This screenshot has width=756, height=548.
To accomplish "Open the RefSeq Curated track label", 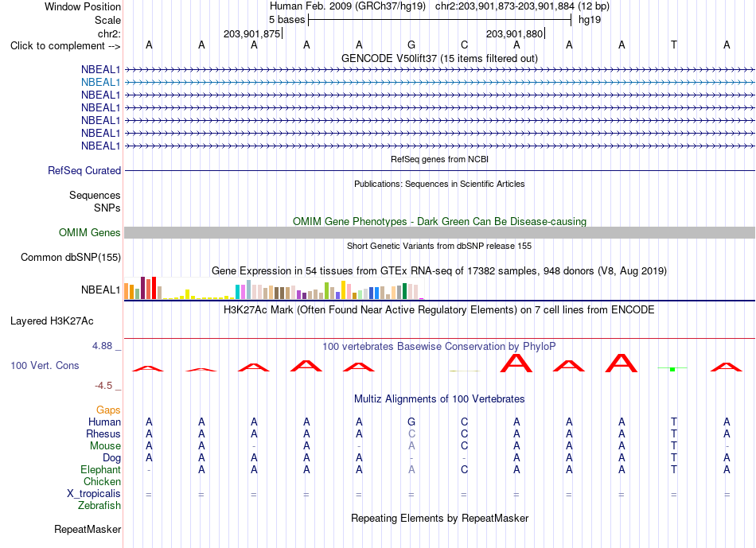I will point(84,171).
